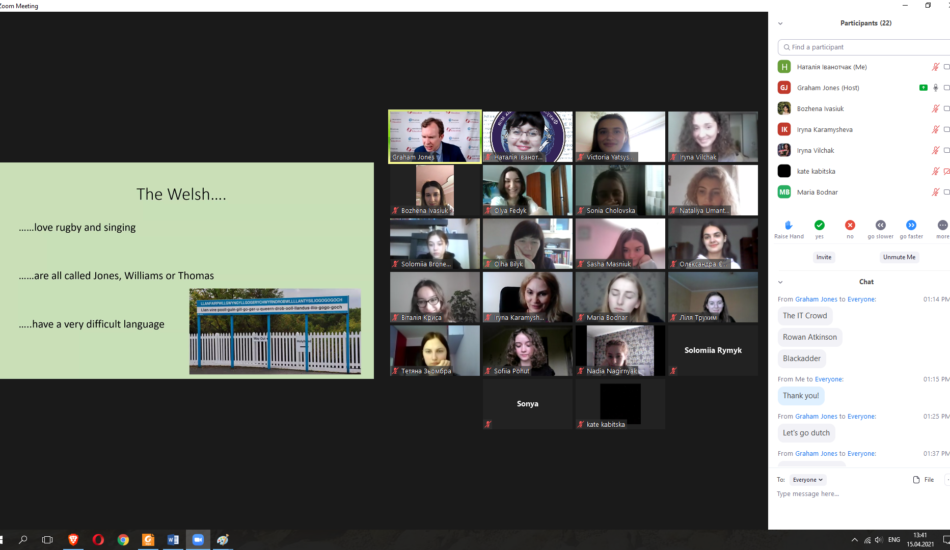Toggle microphone icon for Graham Jones (Host)
Screen dimensions: 950x550
coord(935,88)
